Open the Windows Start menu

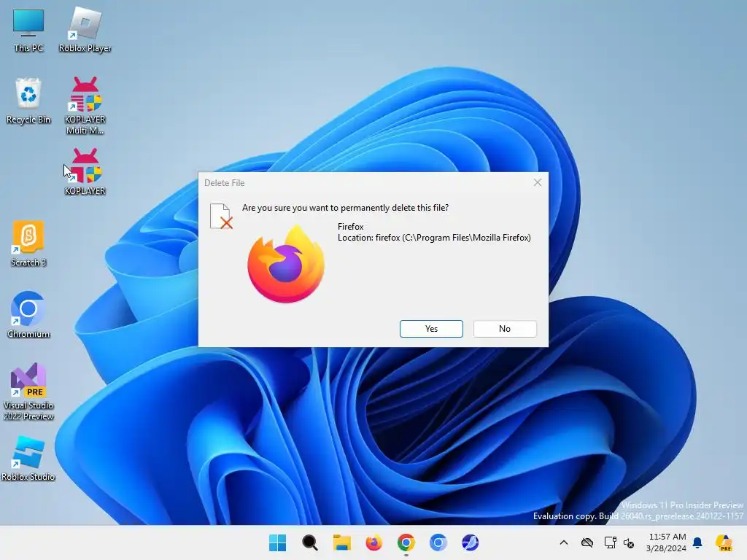pos(277,542)
